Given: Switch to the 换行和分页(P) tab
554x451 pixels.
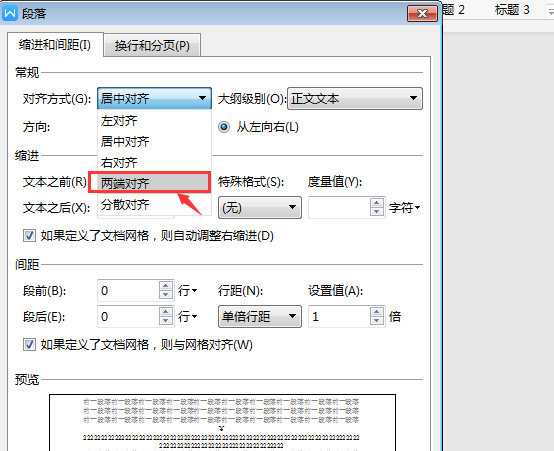Looking at the screenshot, I should (x=152, y=46).
